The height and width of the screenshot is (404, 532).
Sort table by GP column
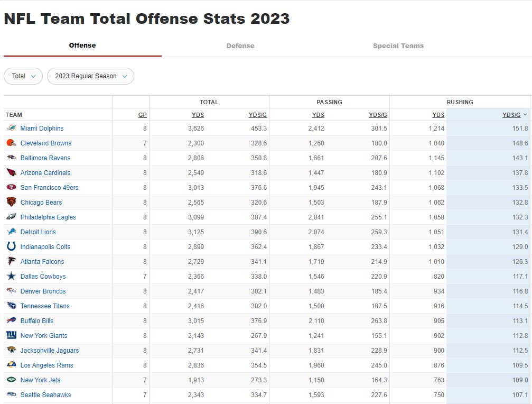point(143,115)
